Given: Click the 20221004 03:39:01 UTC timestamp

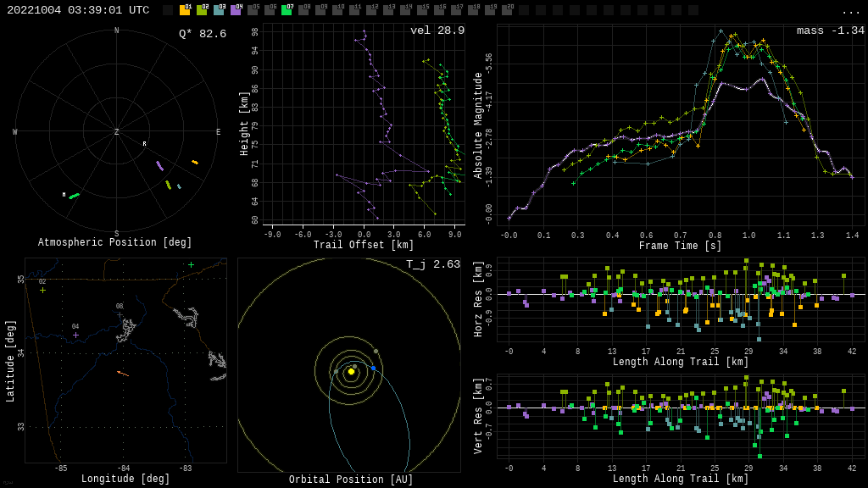Looking at the screenshot, I should click(78, 10).
